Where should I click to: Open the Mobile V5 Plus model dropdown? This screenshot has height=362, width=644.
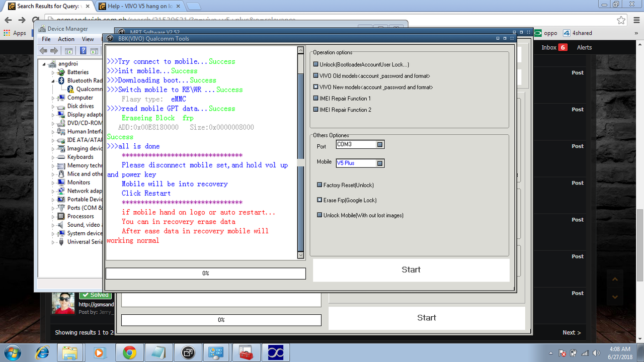coord(380,163)
